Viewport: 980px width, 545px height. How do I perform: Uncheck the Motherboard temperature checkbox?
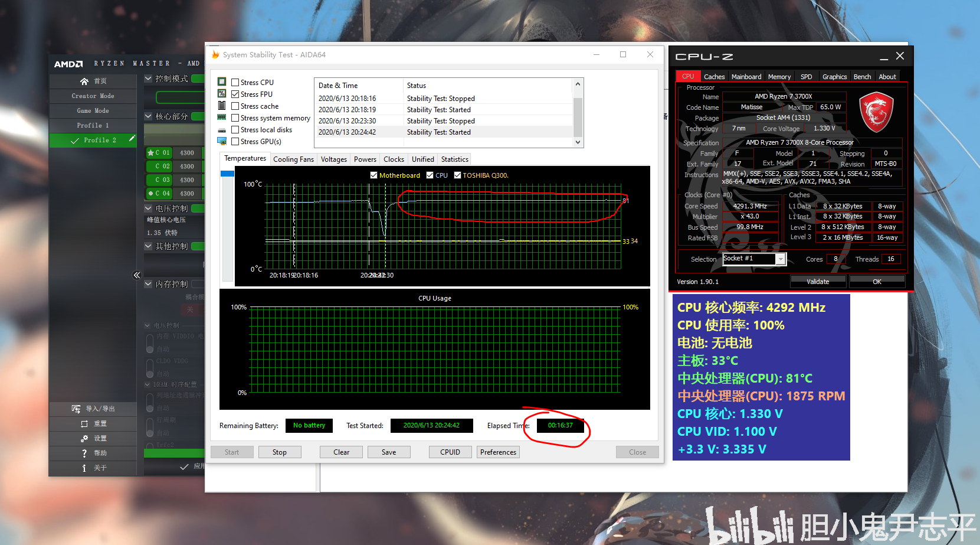tap(374, 175)
